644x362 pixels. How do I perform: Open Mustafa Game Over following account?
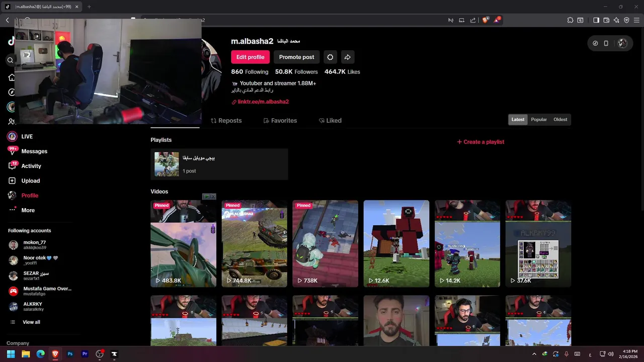(40, 291)
